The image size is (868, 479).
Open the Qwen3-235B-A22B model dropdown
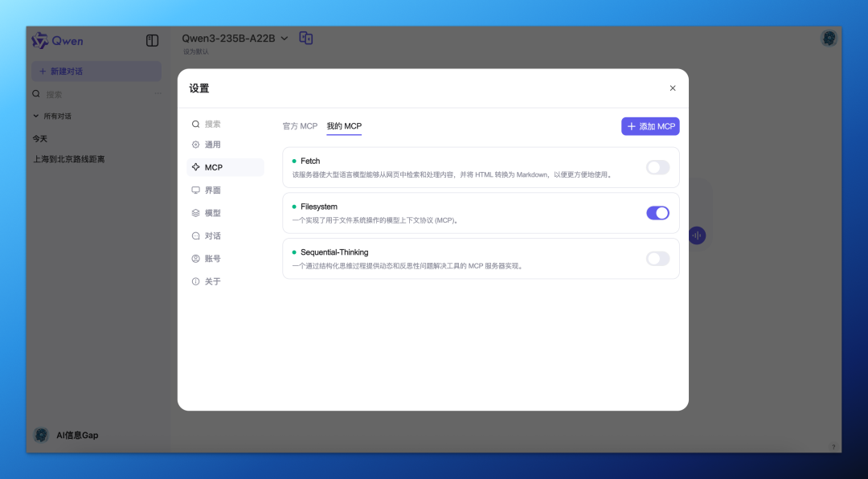pyautogui.click(x=235, y=39)
